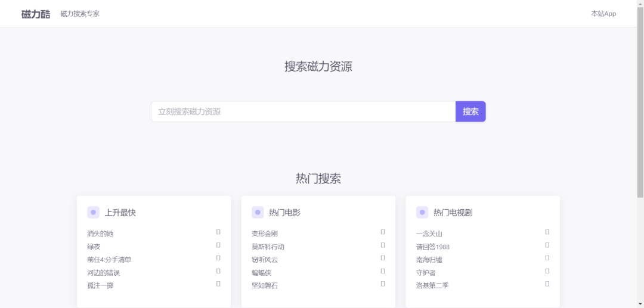Open 河边的错误 search result
Viewport: 644px width, 308px height.
[104, 273]
